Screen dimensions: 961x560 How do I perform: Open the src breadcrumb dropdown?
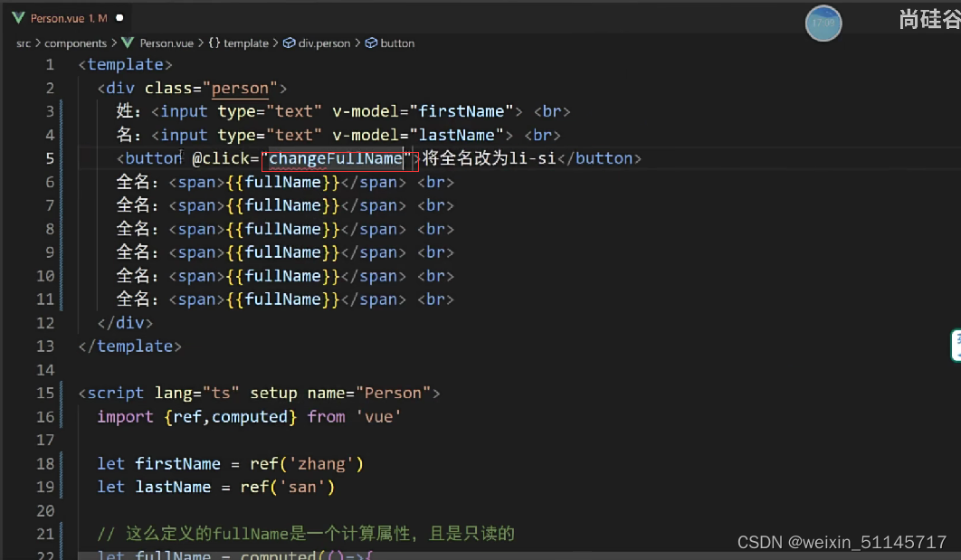[x=23, y=43]
